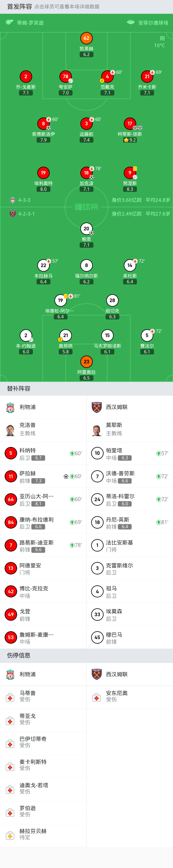Tap goalkeeper 凯莱赫 number 62 badge
Image resolution: width=173 pixels, height=868 pixels.
(86, 38)
